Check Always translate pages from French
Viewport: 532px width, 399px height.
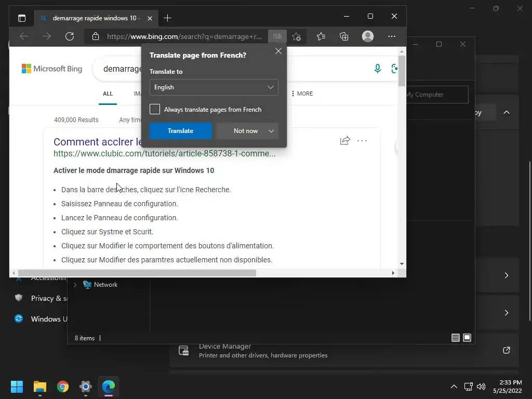click(155, 109)
